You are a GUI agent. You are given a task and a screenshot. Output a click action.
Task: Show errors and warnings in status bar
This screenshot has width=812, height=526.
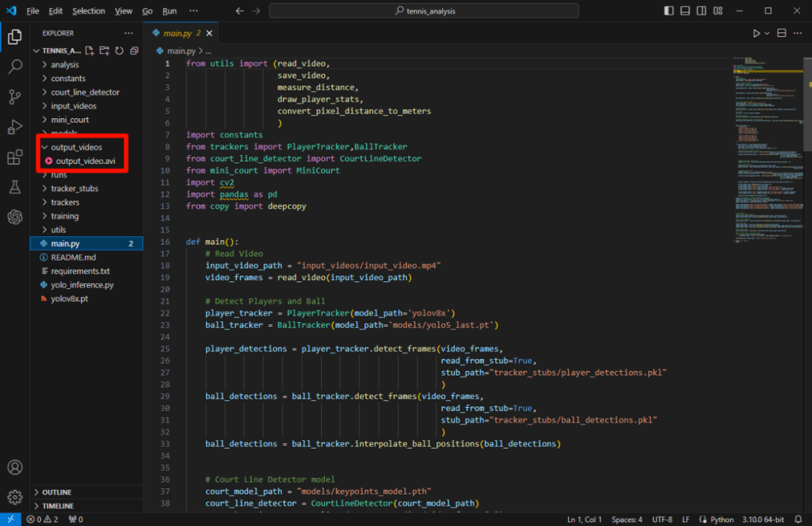coord(42,519)
